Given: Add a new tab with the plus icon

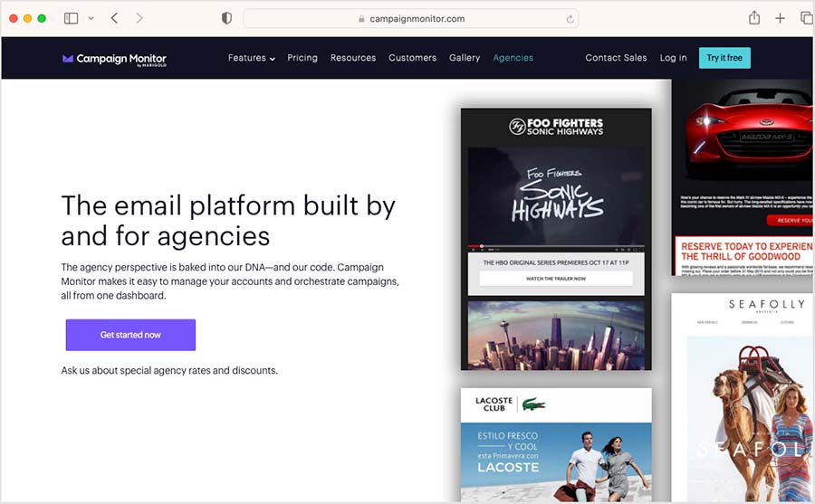Looking at the screenshot, I should 781,19.
